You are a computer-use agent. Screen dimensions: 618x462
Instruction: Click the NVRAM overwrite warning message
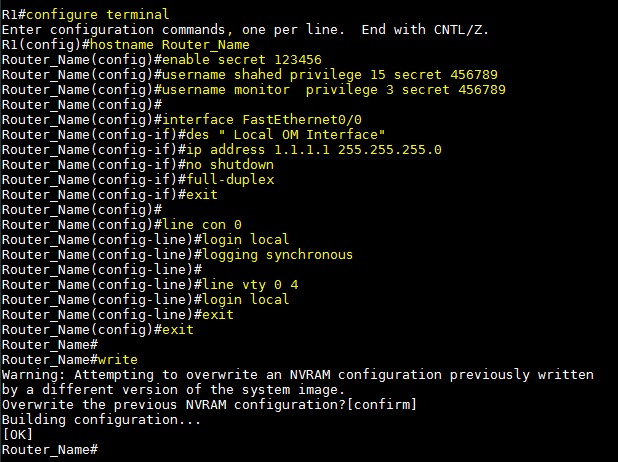pyautogui.click(x=298, y=382)
